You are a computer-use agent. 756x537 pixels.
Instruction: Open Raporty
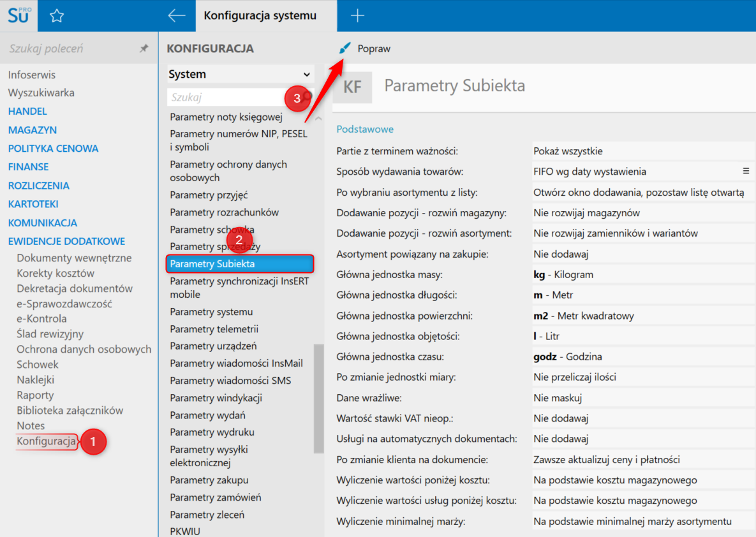pos(35,395)
